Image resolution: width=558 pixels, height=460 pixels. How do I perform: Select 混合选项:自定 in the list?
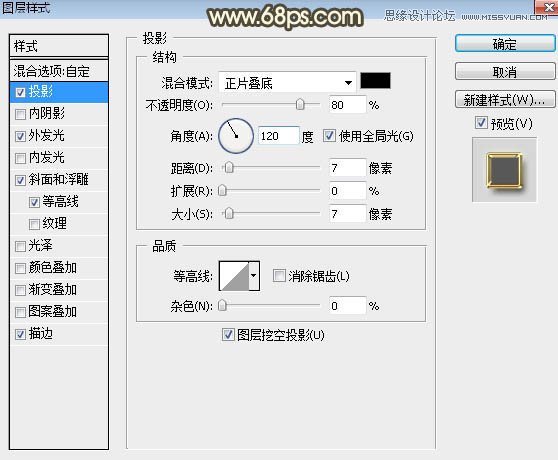click(59, 71)
